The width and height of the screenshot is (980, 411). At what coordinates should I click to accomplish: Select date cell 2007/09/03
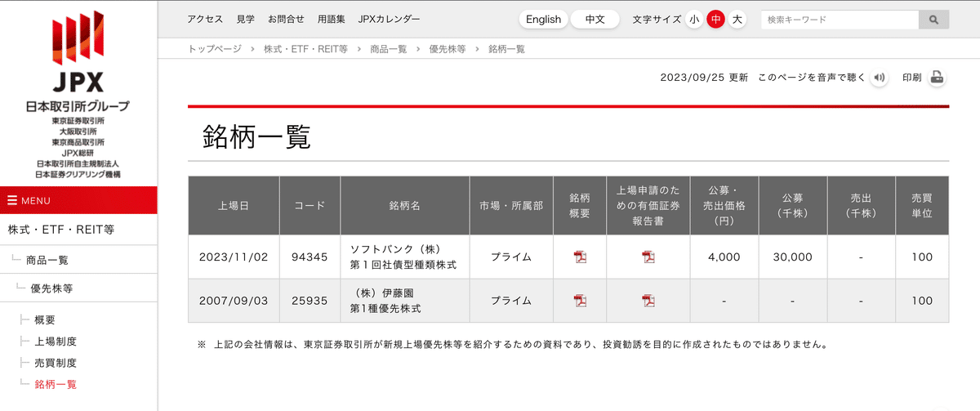click(x=234, y=301)
